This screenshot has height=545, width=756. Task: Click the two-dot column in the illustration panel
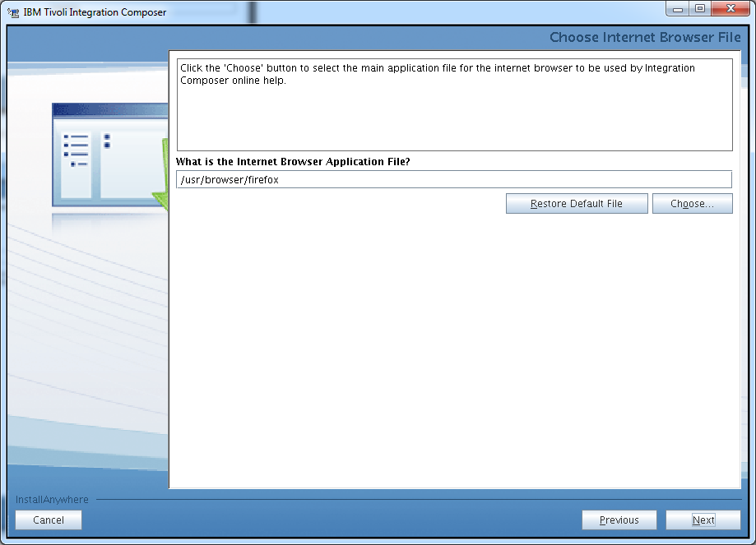pyautogui.click(x=107, y=141)
